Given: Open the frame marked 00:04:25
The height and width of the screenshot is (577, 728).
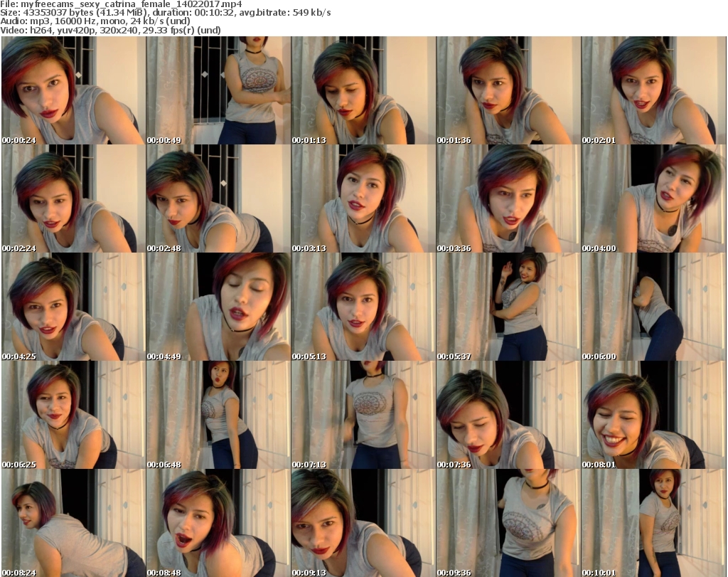Looking at the screenshot, I should pyautogui.click(x=73, y=307).
